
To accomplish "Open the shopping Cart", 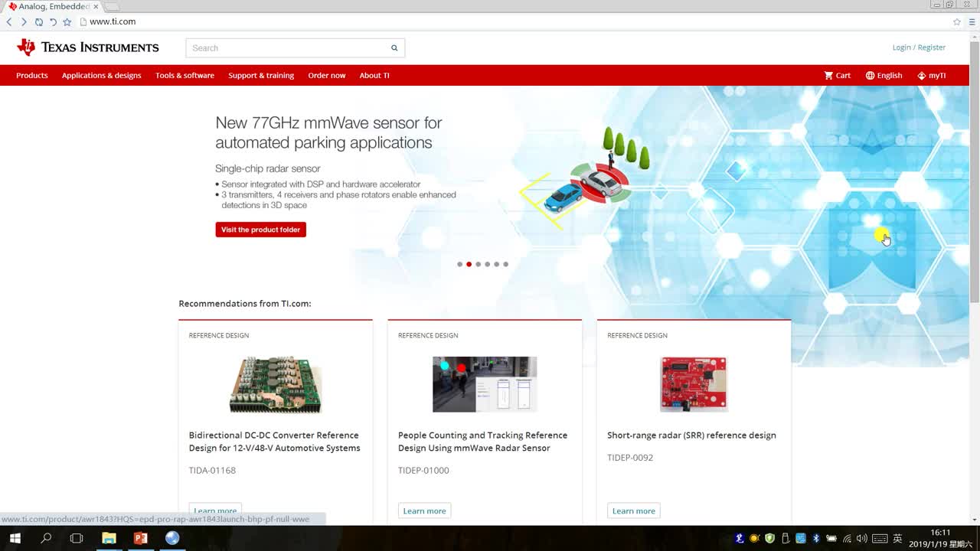I will pyautogui.click(x=837, y=76).
